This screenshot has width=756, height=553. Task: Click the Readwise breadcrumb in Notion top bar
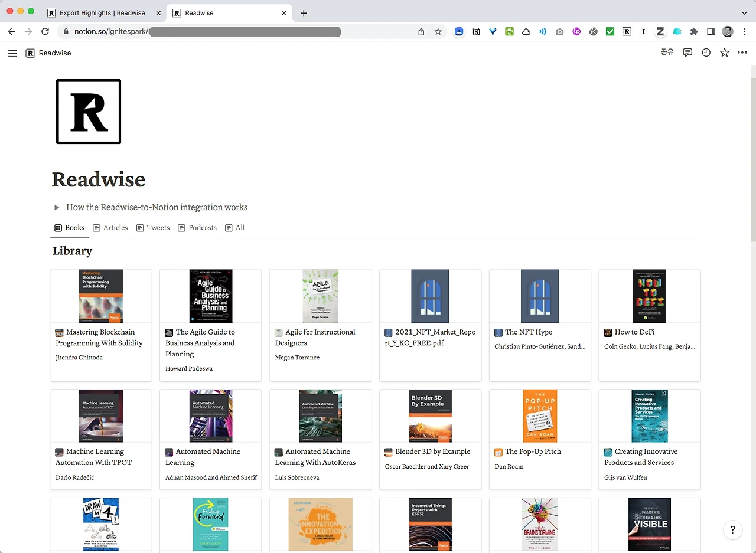pos(48,53)
